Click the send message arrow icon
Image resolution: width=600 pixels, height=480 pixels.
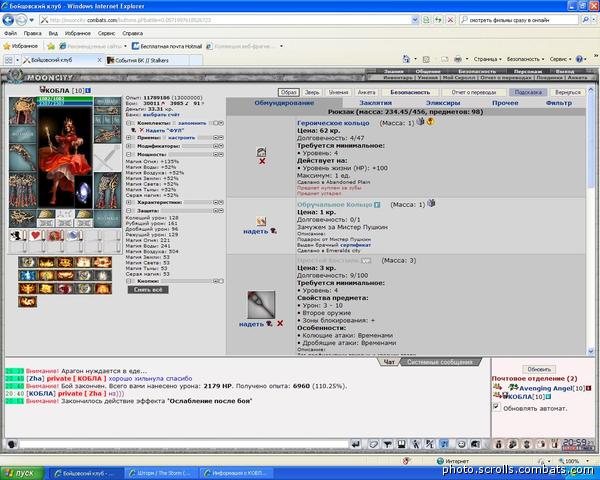[x=356, y=444]
